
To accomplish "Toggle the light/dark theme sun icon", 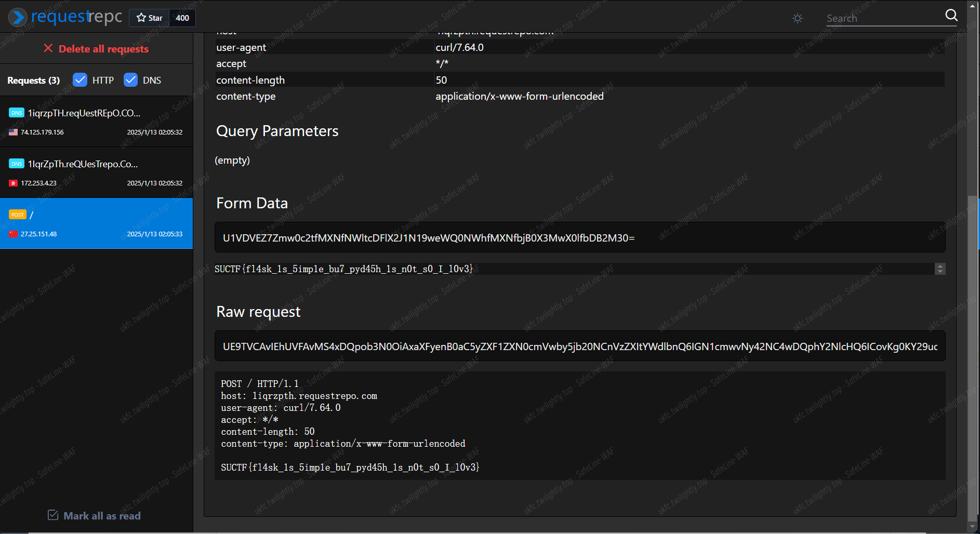I will click(x=797, y=18).
